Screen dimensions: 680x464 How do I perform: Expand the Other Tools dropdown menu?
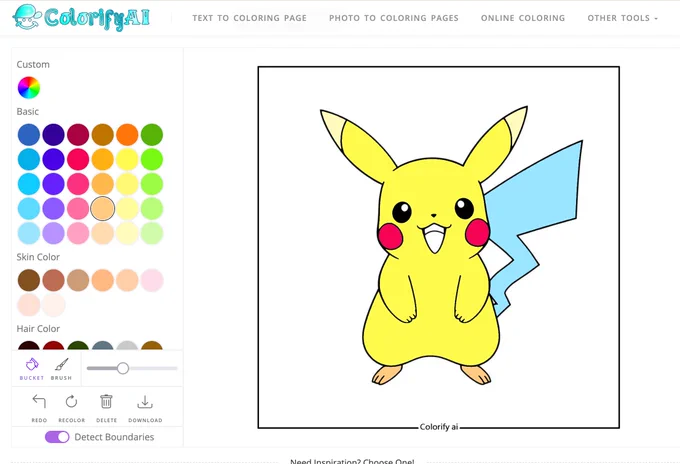tap(622, 18)
